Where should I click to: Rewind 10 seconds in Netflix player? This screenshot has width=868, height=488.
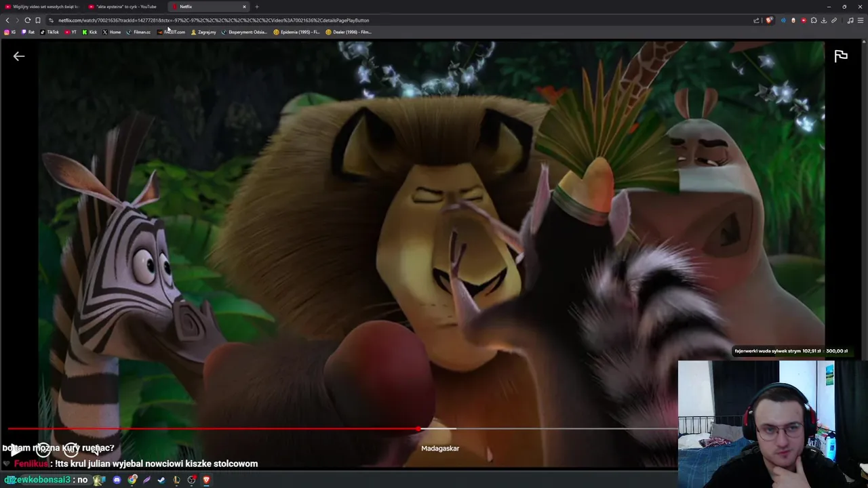coord(43,450)
